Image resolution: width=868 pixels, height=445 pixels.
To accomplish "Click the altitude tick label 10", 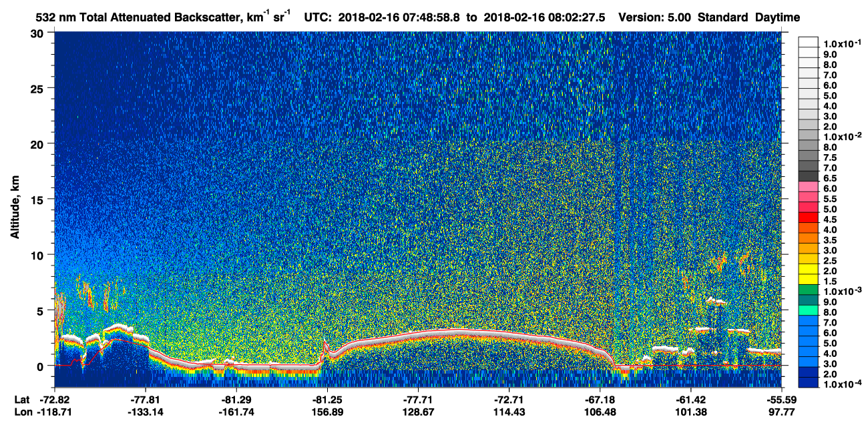I will click(x=39, y=255).
